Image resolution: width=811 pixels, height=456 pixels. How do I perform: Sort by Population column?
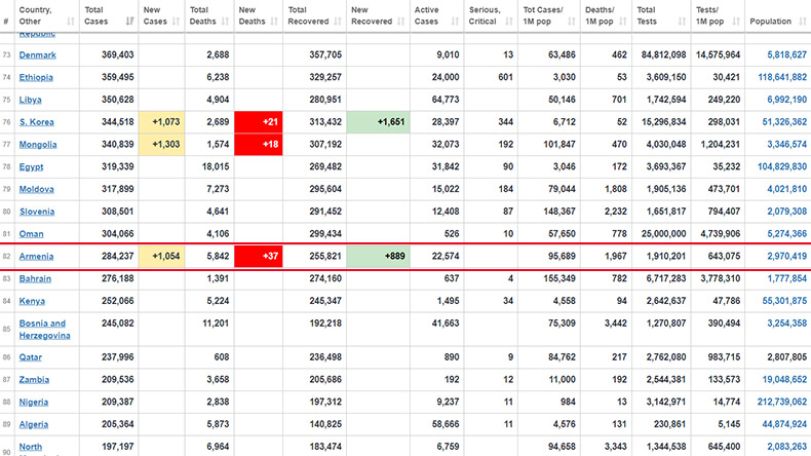pyautogui.click(x=777, y=16)
